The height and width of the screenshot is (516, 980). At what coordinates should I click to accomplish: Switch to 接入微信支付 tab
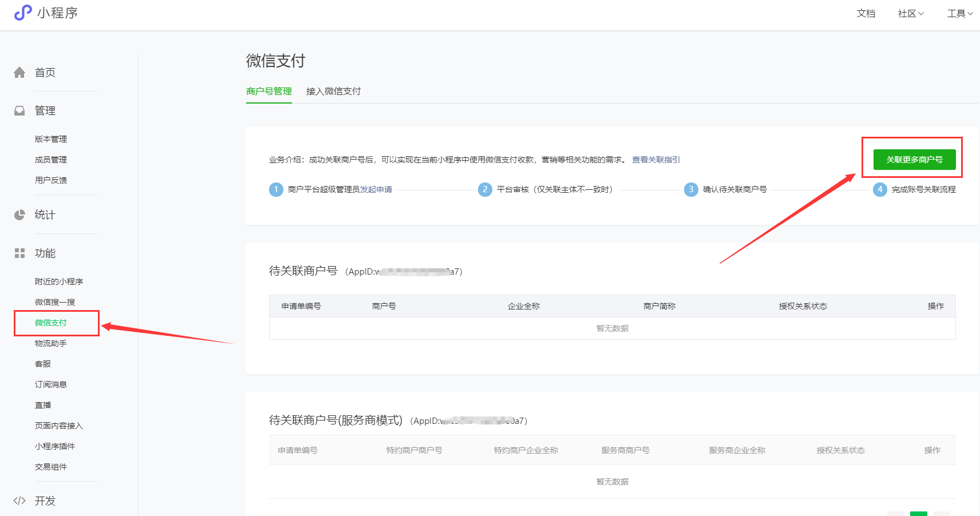pyautogui.click(x=333, y=92)
